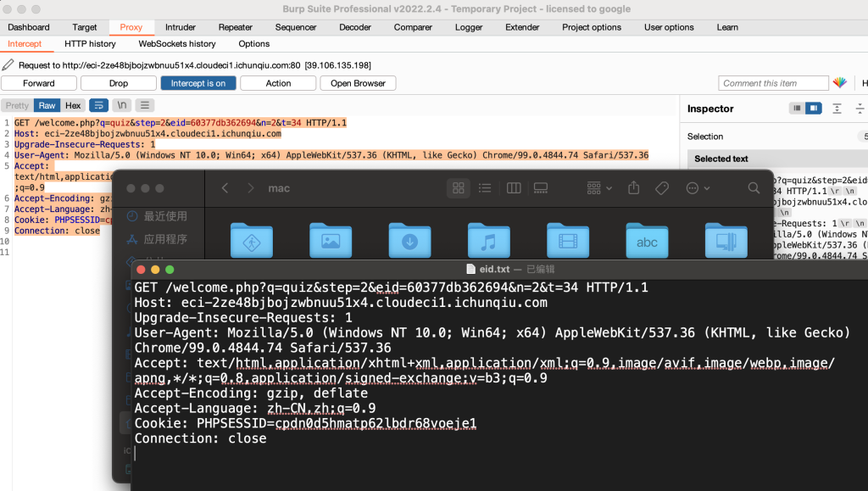Open the Target tab
Viewport: 868px width, 491px height.
pos(84,27)
